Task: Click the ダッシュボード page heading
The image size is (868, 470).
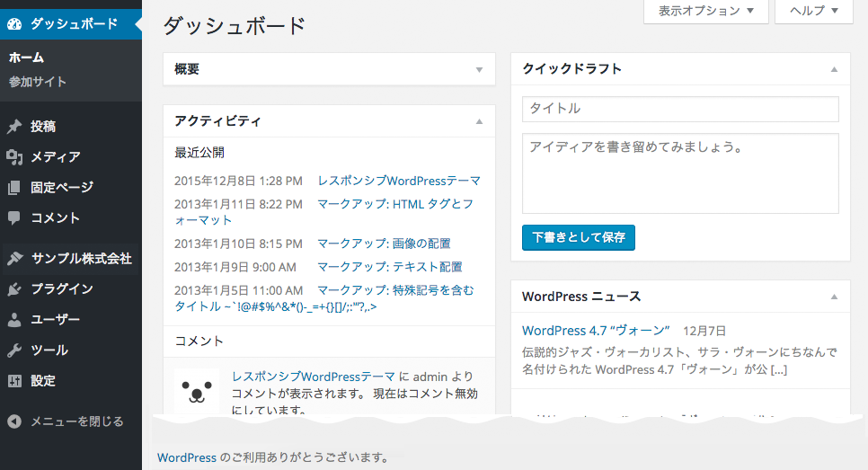Action: coord(235,26)
